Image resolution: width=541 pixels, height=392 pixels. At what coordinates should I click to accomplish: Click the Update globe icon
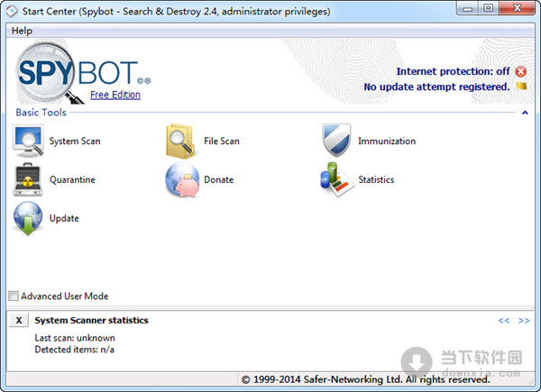28,218
